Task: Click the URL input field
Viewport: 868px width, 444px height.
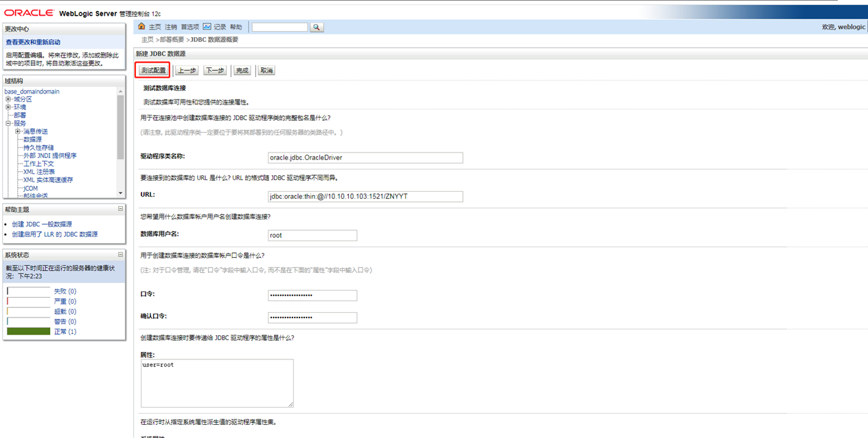Action: coord(365,197)
